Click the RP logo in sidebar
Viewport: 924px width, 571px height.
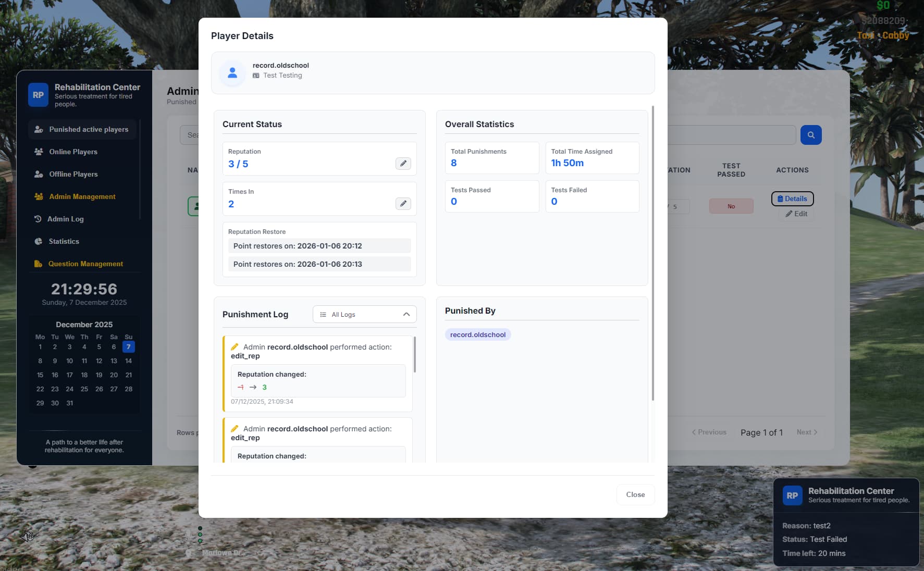point(38,95)
